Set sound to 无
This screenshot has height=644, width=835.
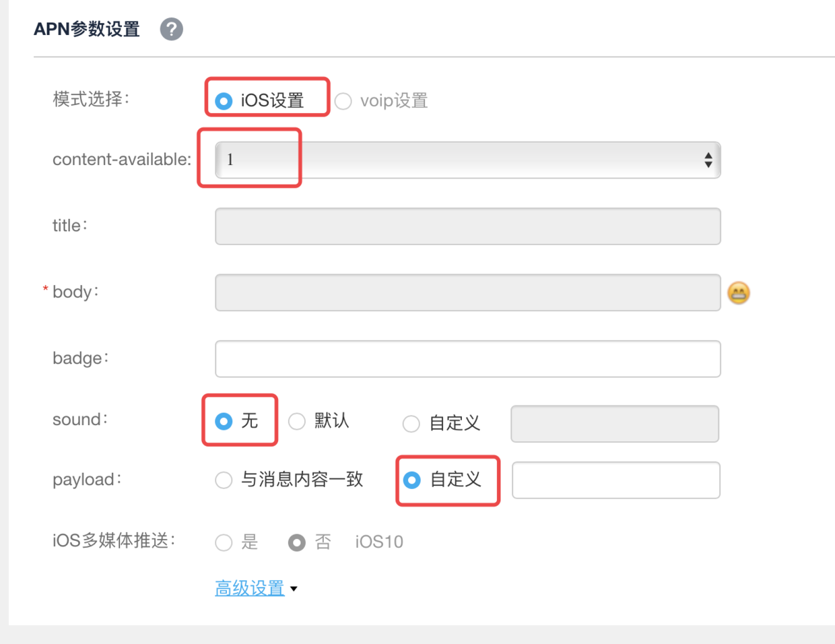pyautogui.click(x=223, y=421)
